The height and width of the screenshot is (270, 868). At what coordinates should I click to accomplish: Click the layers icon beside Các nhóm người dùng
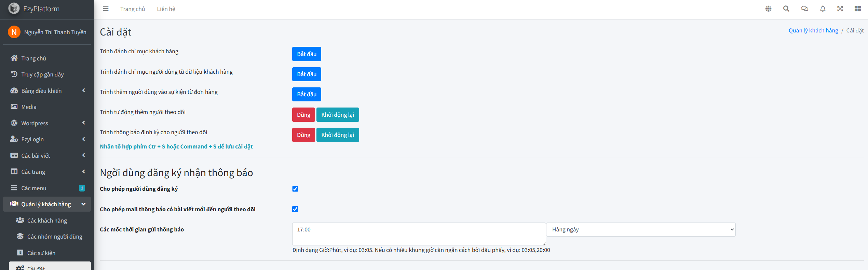20,236
